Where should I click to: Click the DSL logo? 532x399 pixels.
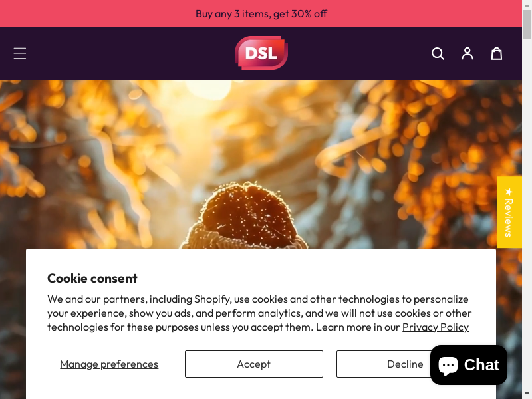(x=261, y=53)
